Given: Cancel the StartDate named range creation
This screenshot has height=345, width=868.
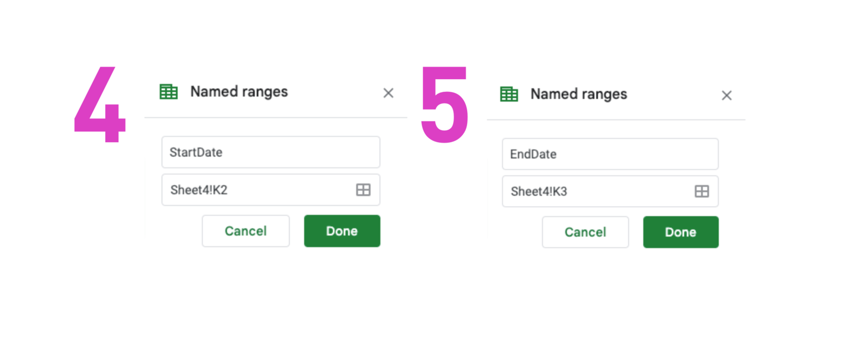Looking at the screenshot, I should (x=245, y=231).
